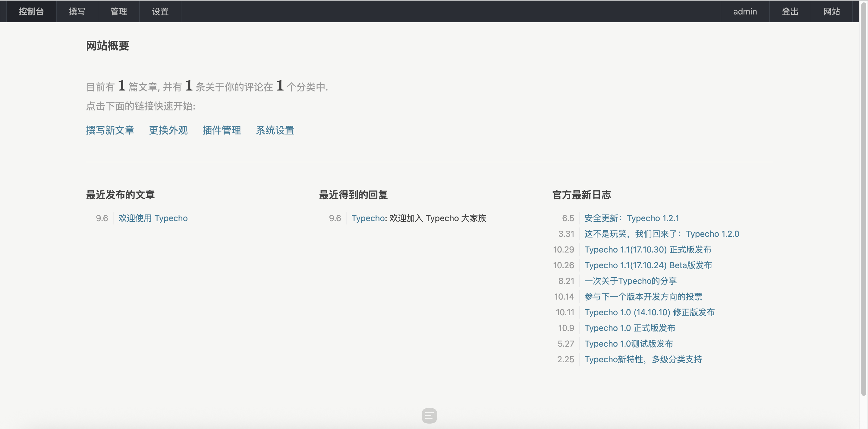Visit the 网站 front page
This screenshot has height=429, width=868.
pos(831,11)
